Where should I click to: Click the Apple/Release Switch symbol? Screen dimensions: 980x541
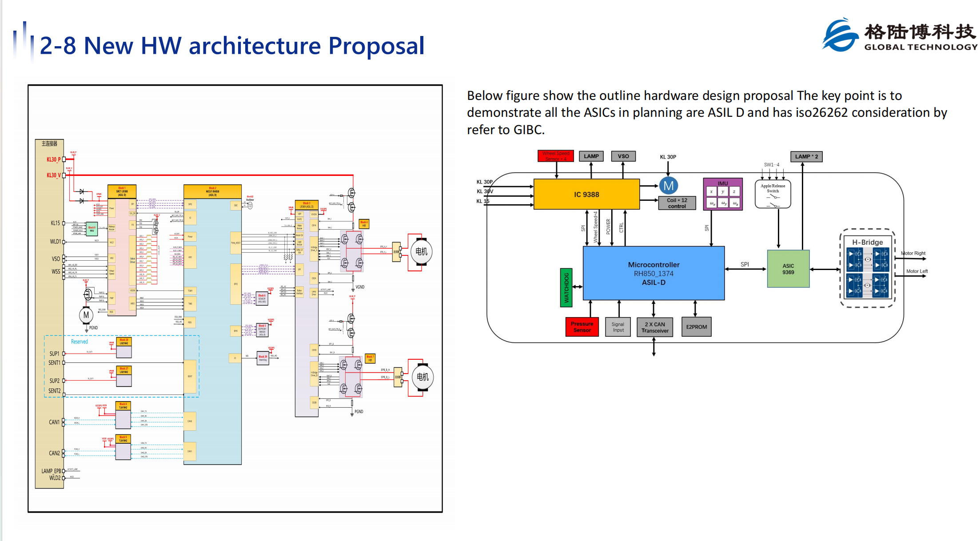[x=773, y=194]
